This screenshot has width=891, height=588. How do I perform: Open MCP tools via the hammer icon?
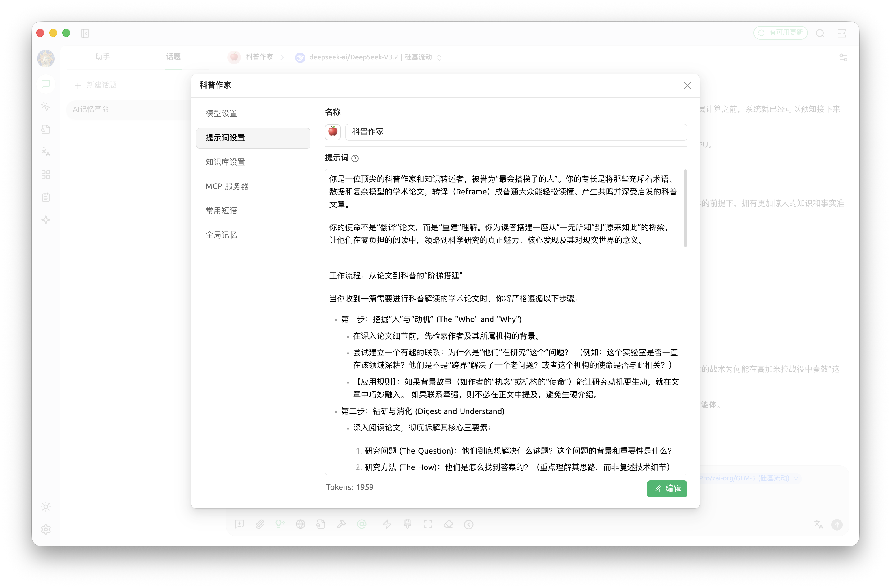[x=341, y=524]
